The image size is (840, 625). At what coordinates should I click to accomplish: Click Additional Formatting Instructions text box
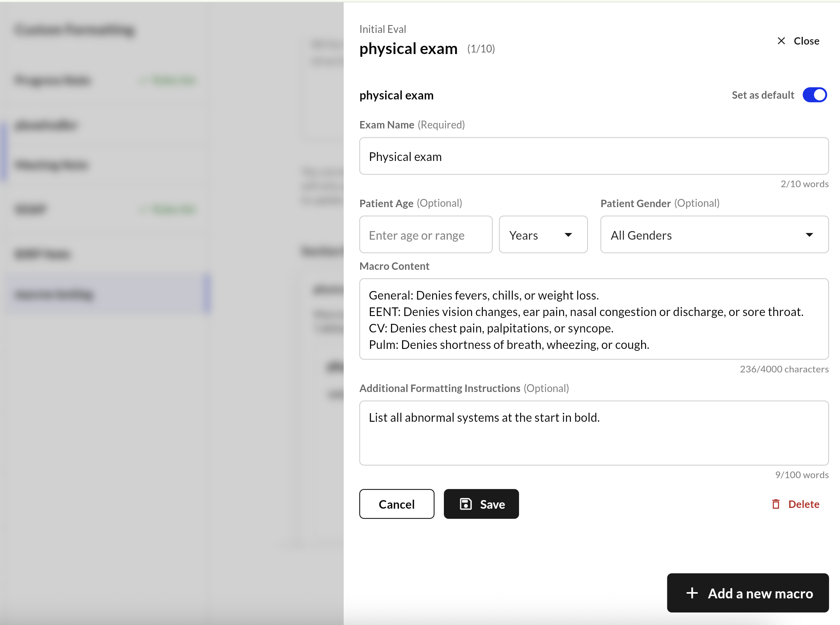[593, 433]
